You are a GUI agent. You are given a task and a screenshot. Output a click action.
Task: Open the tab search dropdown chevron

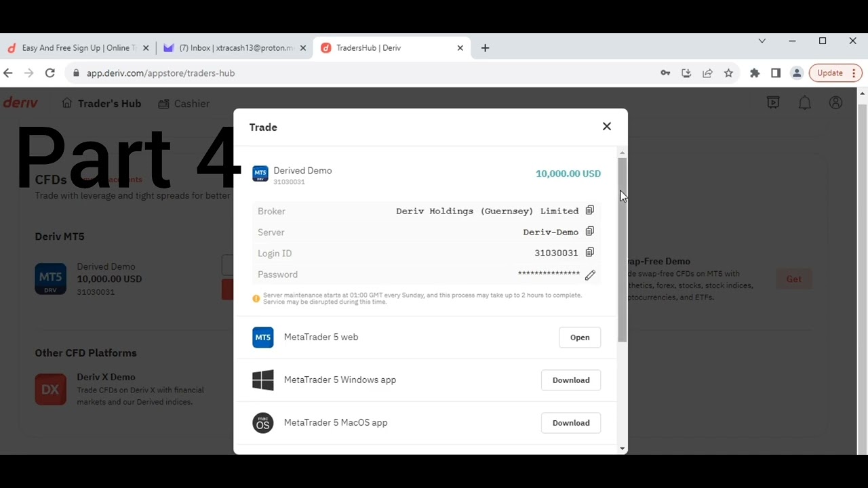[762, 41]
